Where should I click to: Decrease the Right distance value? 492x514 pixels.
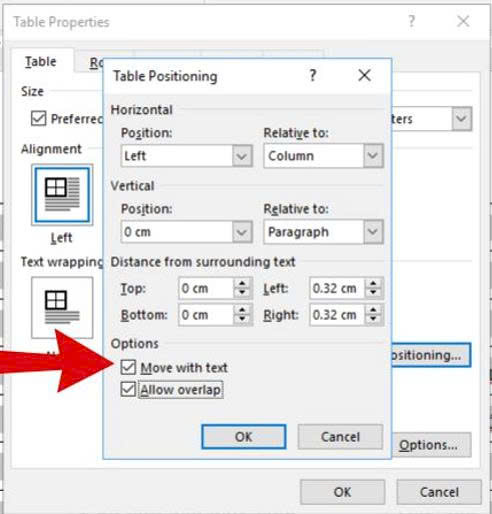pyautogui.click(x=373, y=319)
